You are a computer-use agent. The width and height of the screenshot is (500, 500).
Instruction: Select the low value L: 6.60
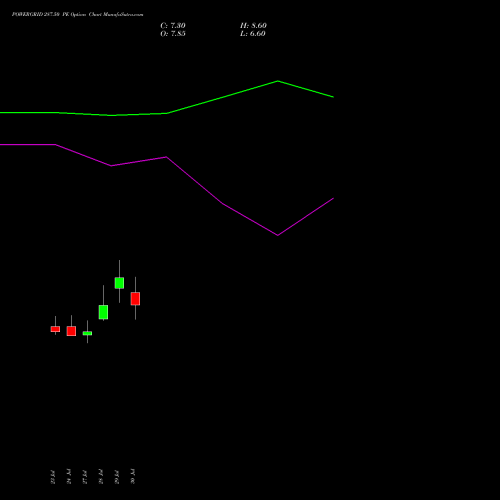coord(253,34)
